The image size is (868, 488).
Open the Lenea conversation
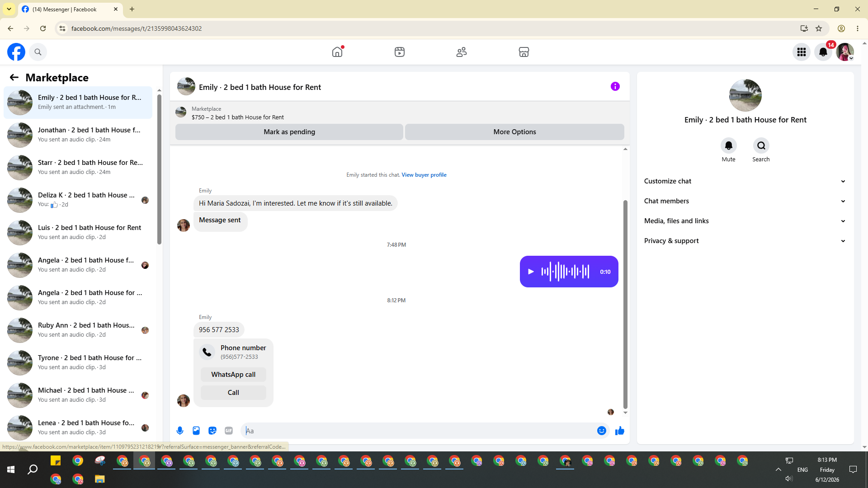click(x=78, y=427)
